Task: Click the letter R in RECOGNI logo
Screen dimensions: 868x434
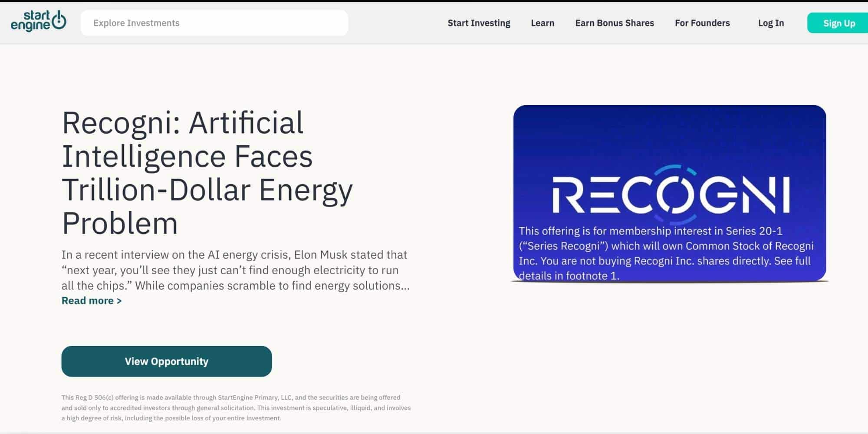Action: (568, 195)
